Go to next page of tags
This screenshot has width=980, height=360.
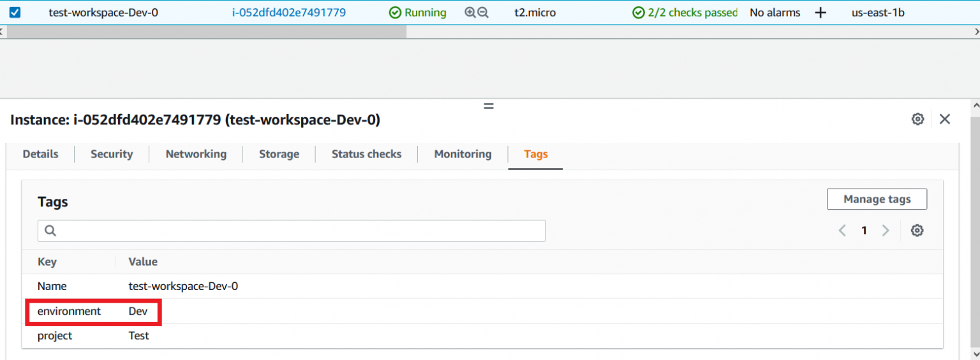(885, 231)
